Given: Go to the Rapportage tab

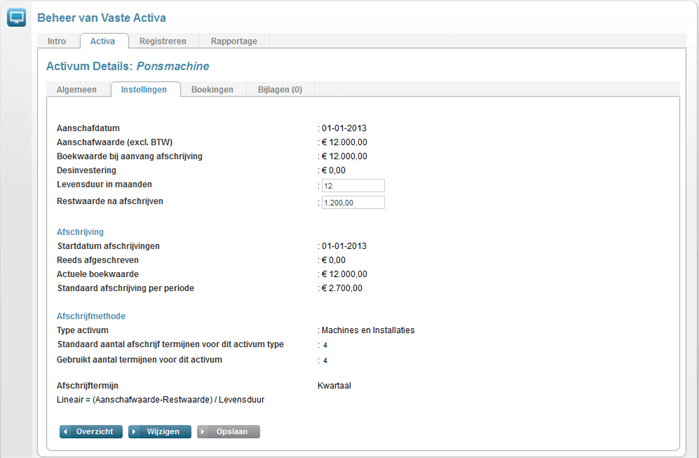Looking at the screenshot, I should coord(234,41).
